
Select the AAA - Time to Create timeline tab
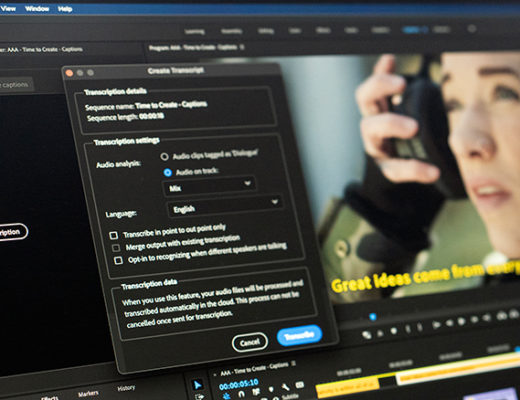pyautogui.click(x=254, y=369)
